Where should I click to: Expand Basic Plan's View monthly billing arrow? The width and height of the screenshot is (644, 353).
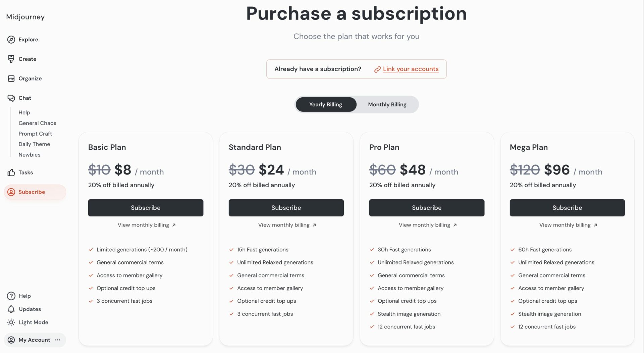pos(174,225)
